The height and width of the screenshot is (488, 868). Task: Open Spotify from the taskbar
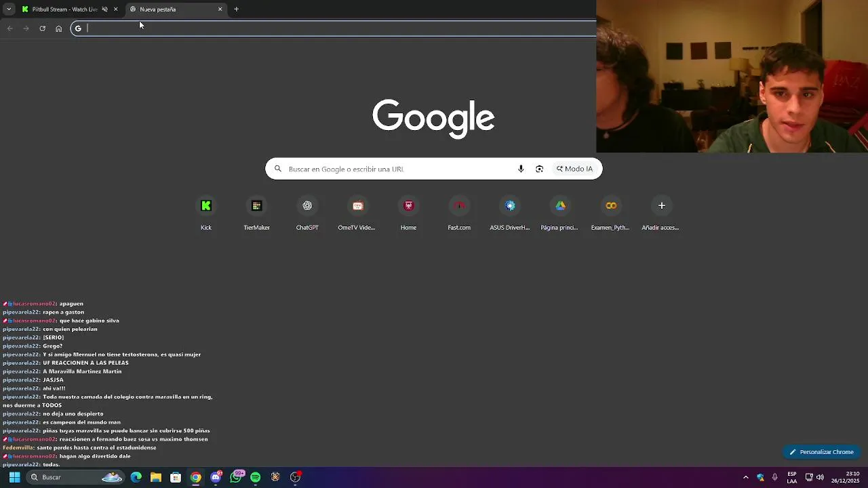255,477
